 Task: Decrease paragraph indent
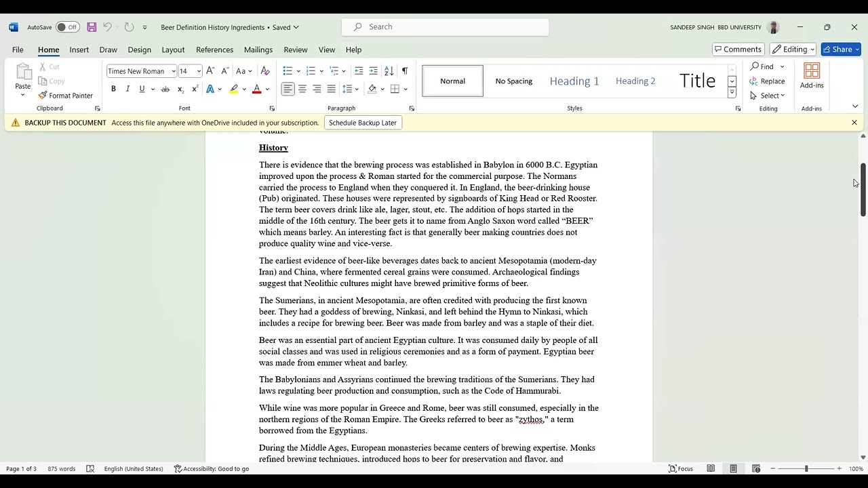359,71
